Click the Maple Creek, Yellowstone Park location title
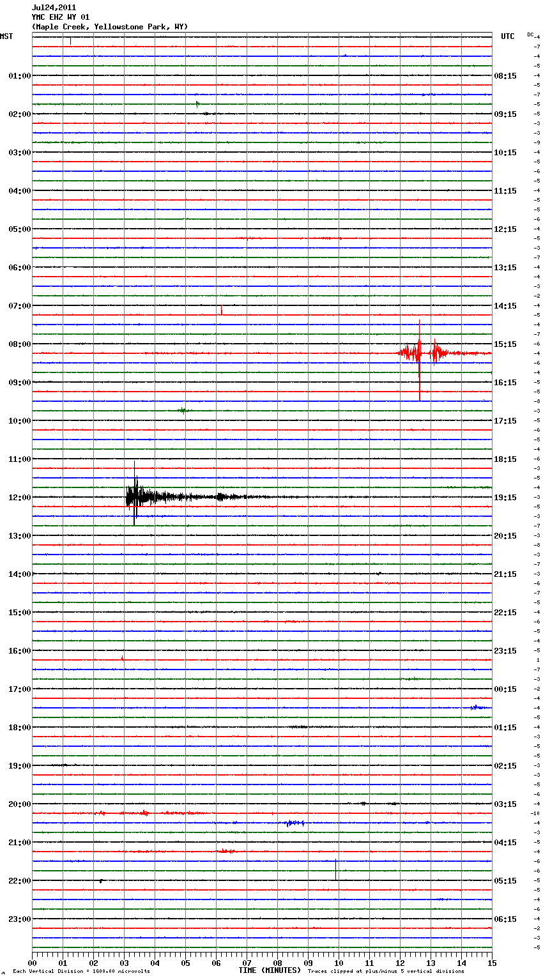 click(x=110, y=27)
